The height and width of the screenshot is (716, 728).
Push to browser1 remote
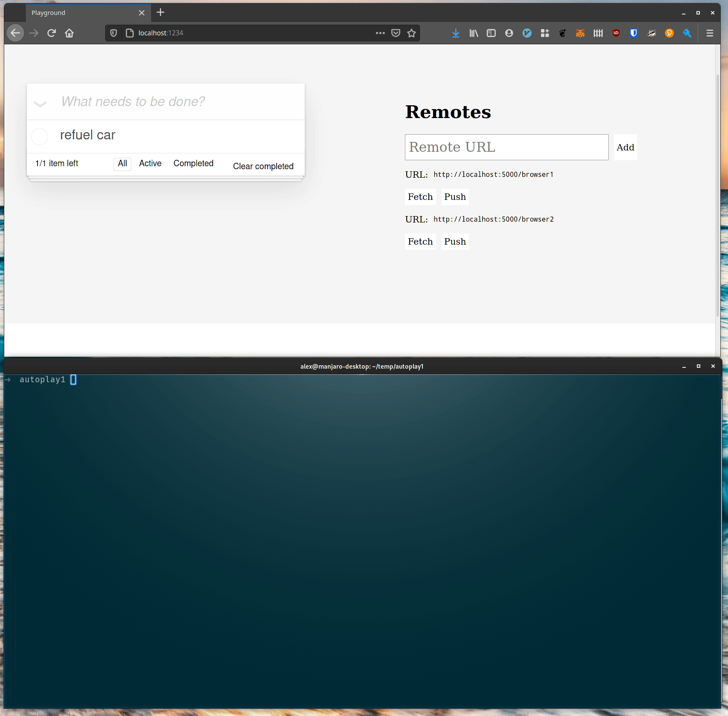point(455,197)
